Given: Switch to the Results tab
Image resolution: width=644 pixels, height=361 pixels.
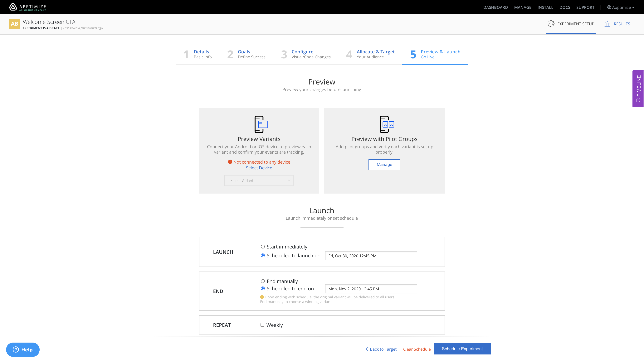Looking at the screenshot, I should click(617, 24).
